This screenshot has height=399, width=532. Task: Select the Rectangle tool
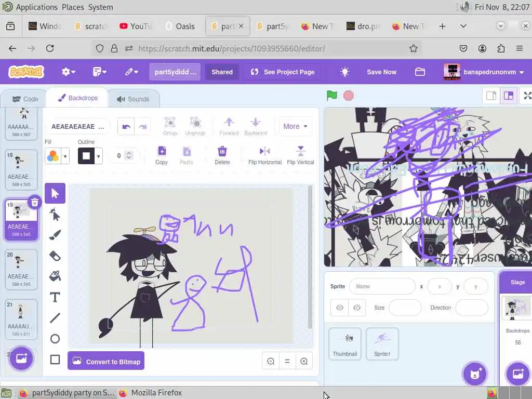tap(55, 360)
